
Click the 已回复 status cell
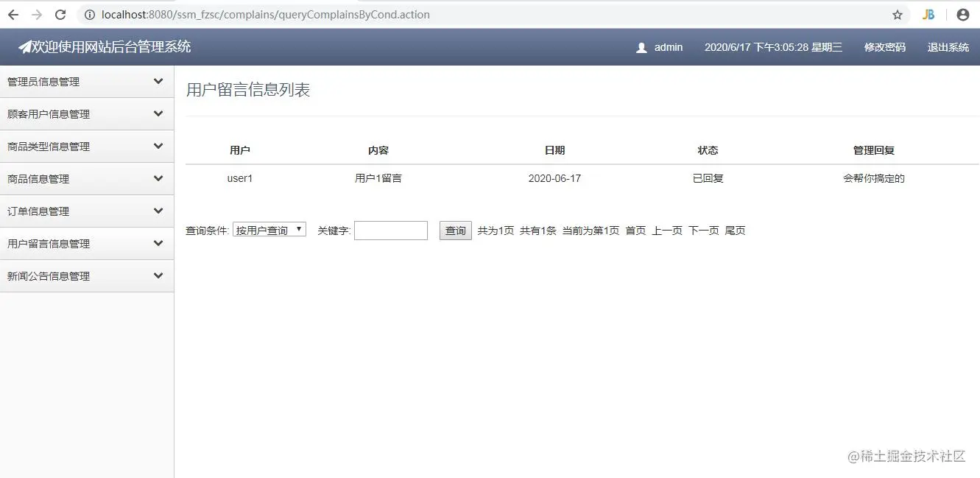click(x=708, y=178)
